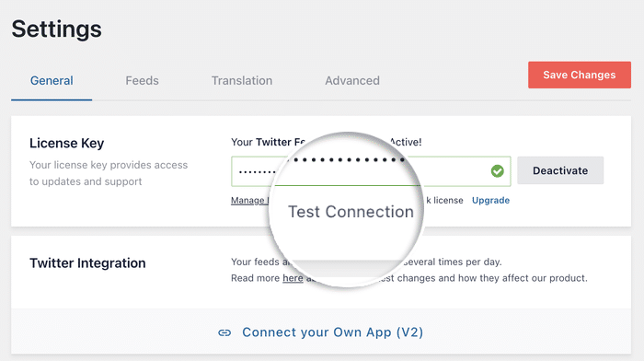This screenshot has width=644, height=361.
Task: Click the red Save Changes button
Action: (x=580, y=75)
